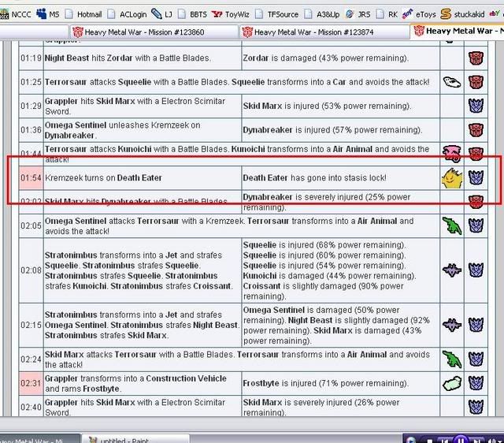Viewport: 504px width, 443px height.
Task: Click 'Croissant is slightly damaged (90% power' text
Action: (x=323, y=286)
